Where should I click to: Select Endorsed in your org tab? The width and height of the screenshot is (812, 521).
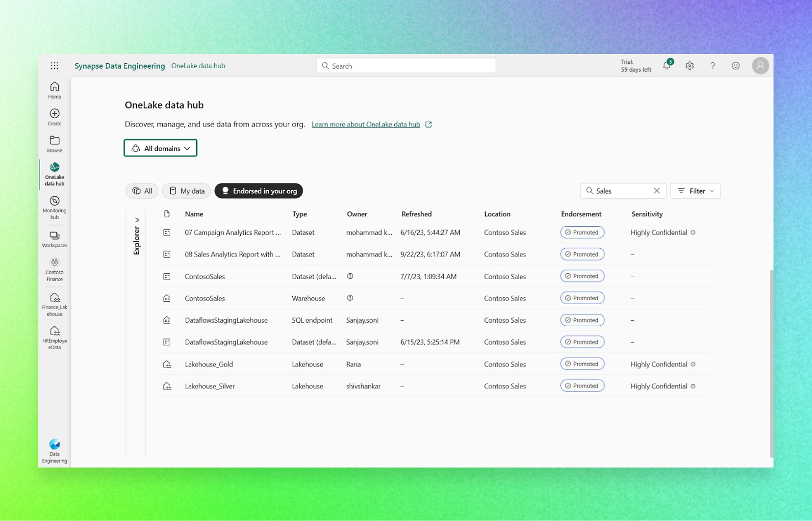pyautogui.click(x=259, y=191)
